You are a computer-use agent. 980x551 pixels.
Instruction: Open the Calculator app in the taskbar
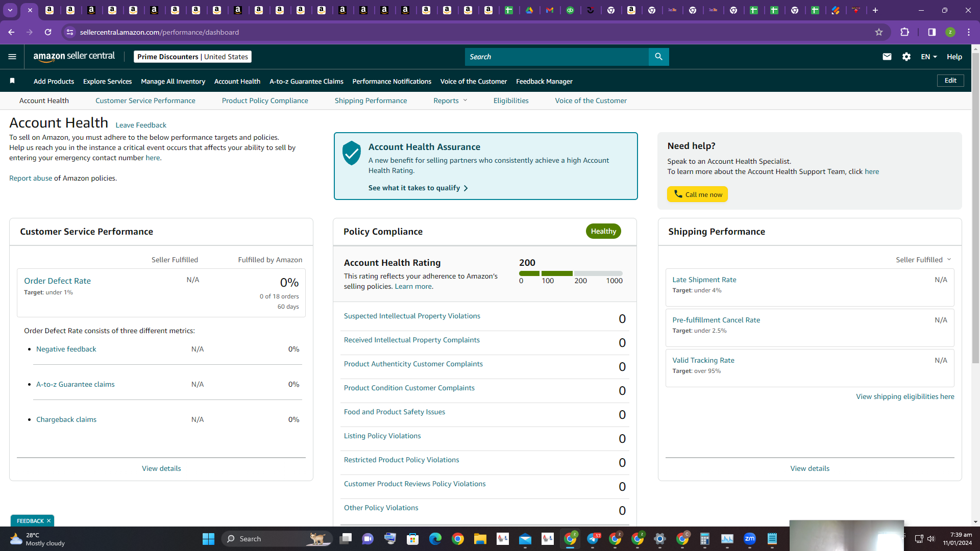(x=705, y=539)
